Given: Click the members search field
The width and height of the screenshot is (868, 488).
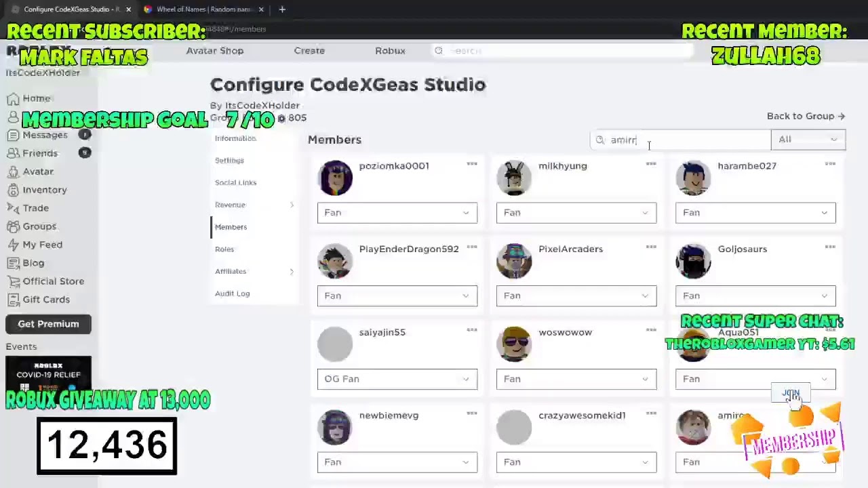Looking at the screenshot, I should pyautogui.click(x=681, y=140).
